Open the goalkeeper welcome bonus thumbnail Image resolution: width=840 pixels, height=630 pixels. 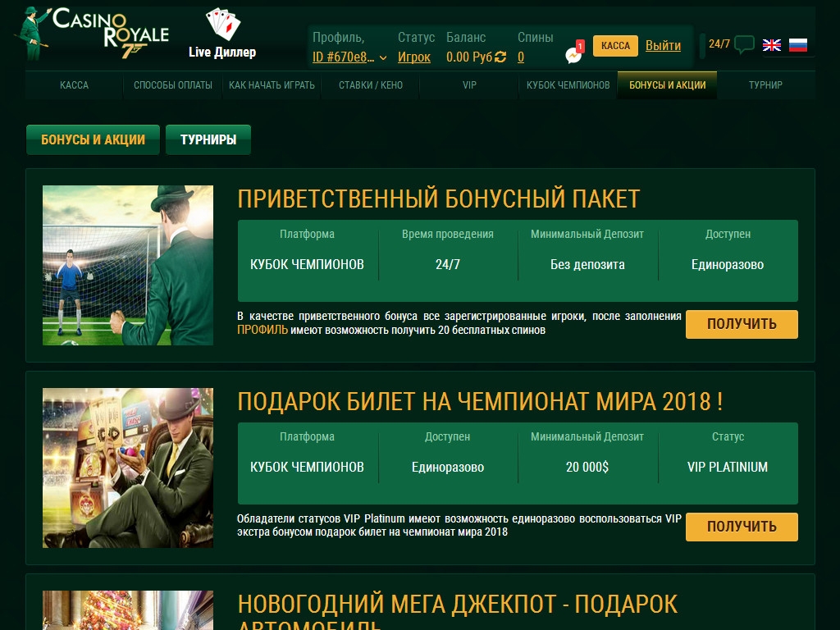(x=128, y=265)
